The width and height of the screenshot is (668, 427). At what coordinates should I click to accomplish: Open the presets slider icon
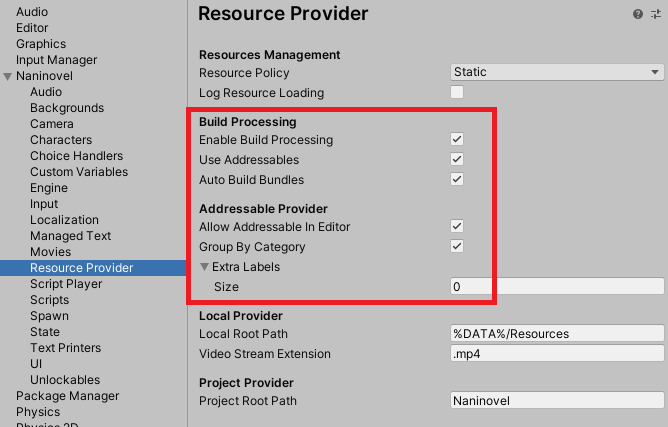[x=656, y=15]
